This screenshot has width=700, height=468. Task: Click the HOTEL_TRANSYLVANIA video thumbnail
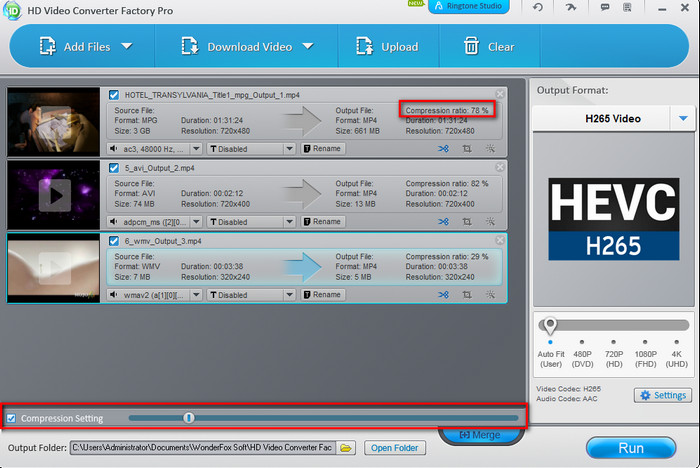point(54,121)
